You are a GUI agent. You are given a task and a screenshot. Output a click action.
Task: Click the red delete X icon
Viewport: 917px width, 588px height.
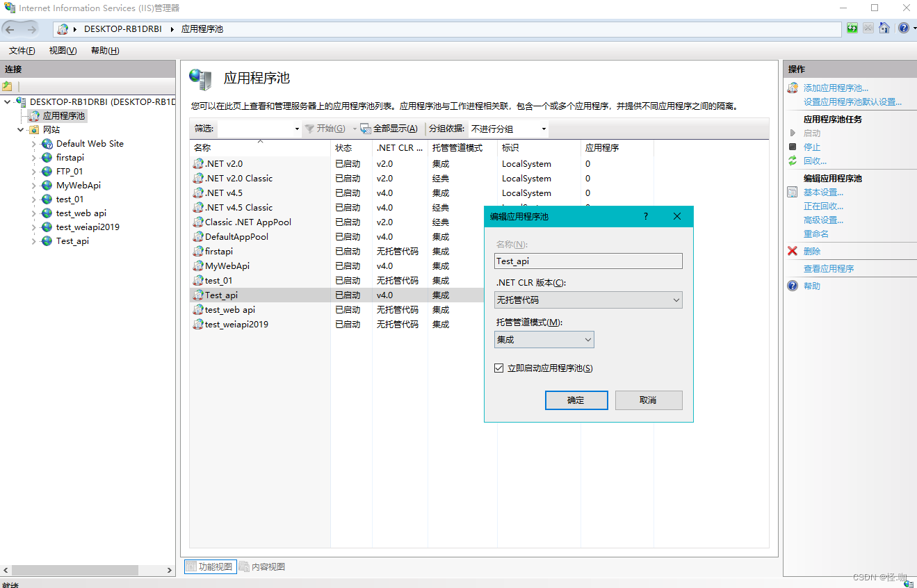click(793, 251)
